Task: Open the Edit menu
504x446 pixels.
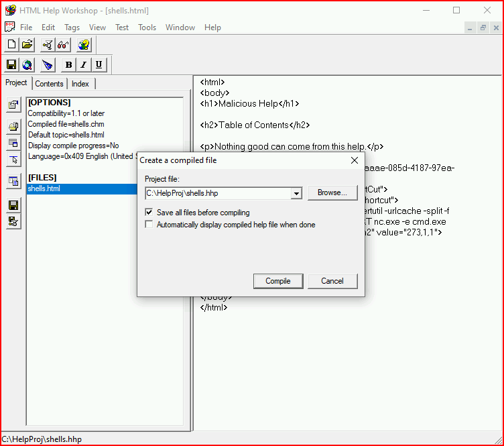Action: (48, 27)
